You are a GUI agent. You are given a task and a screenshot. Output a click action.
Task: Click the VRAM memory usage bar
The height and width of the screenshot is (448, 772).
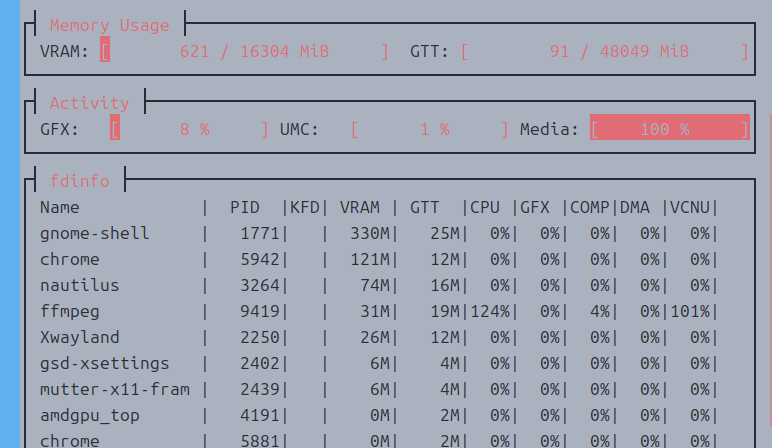pos(244,51)
